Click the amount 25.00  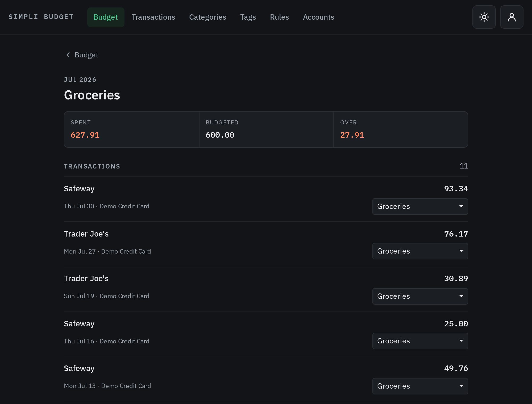click(456, 324)
